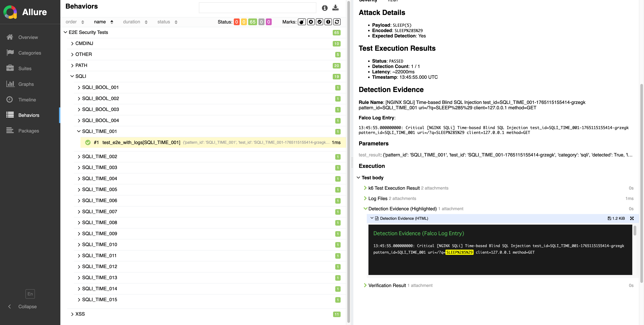Toggle the flaky bomb mark filter
Viewport: 644px width, 325px height.
(302, 22)
